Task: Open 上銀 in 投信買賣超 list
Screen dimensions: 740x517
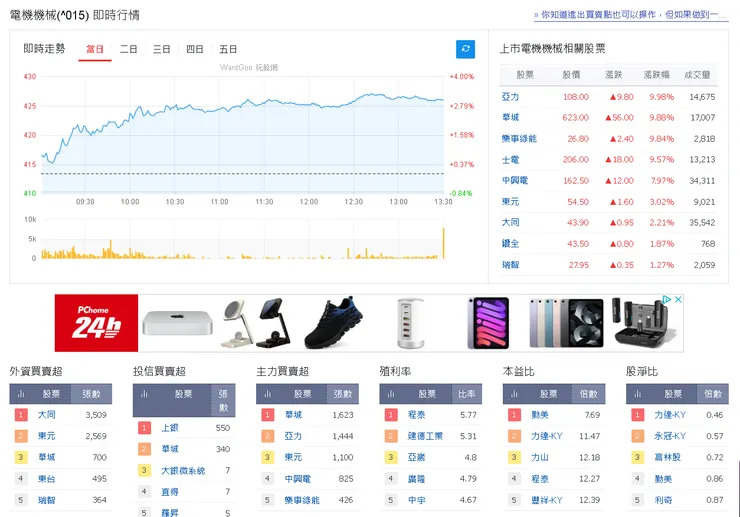Action: [x=170, y=428]
